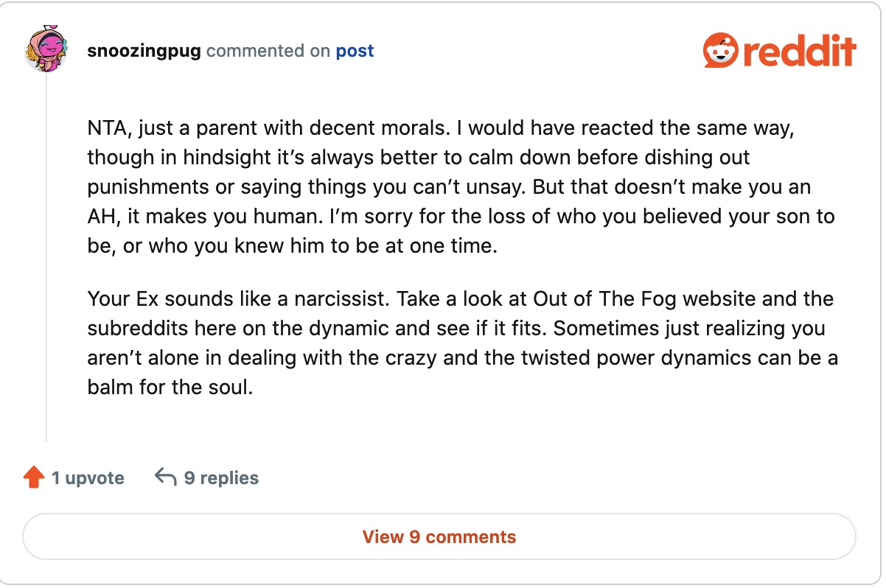Click the reply arrow icon
This screenshot has width=886, height=588.
(x=165, y=477)
